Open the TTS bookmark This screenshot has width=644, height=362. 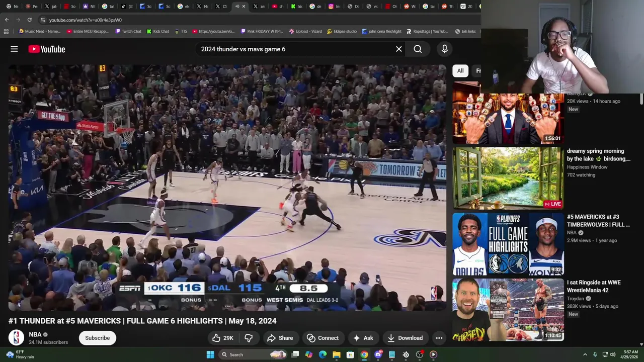point(181,31)
